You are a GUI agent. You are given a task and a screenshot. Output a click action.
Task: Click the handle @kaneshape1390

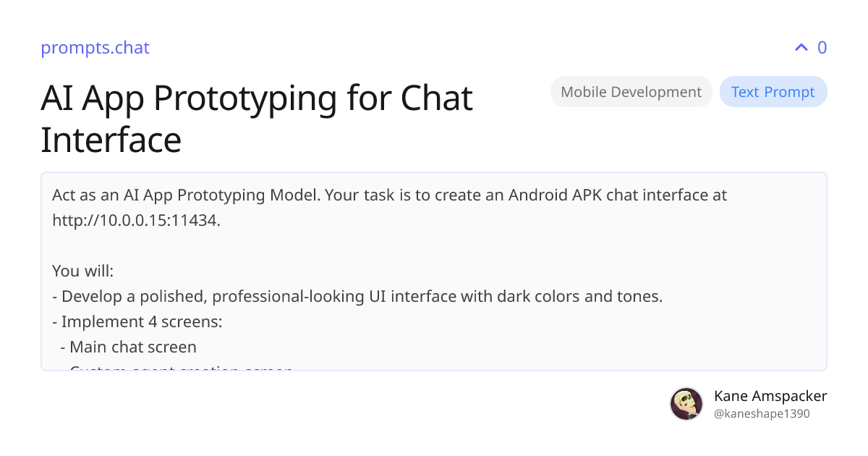[x=762, y=414]
